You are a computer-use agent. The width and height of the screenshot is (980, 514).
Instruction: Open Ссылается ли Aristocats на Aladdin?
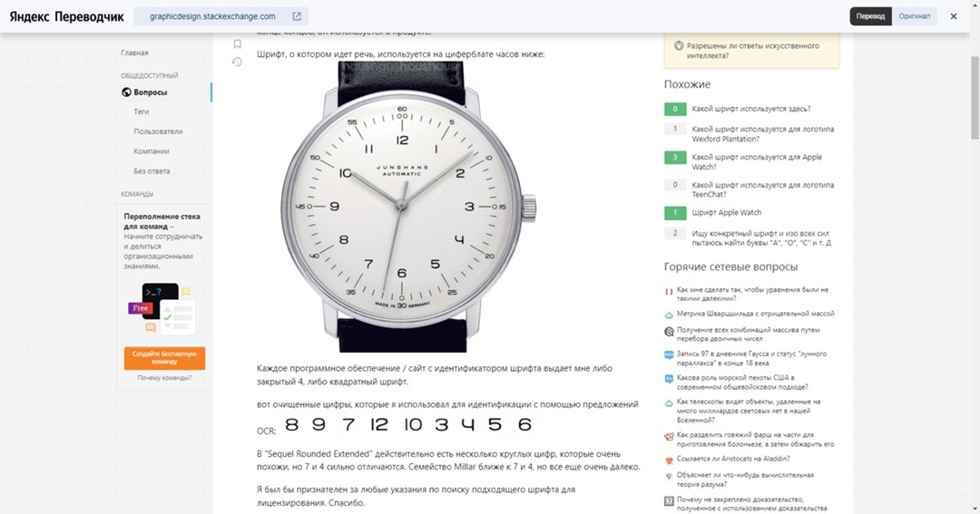733,459
